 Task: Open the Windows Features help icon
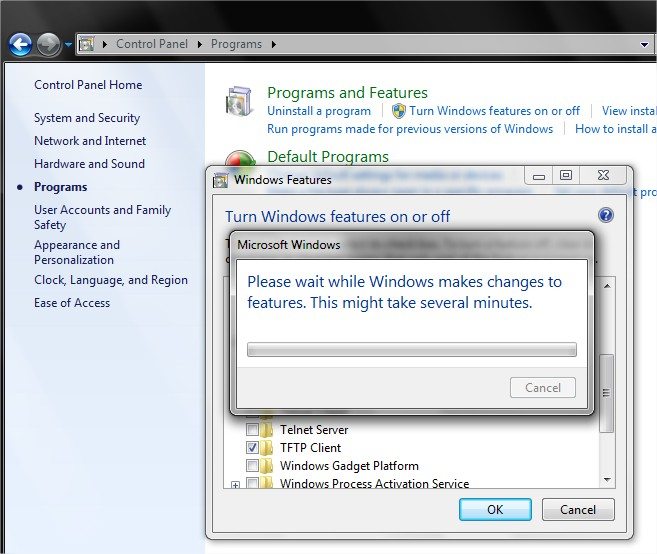click(605, 215)
